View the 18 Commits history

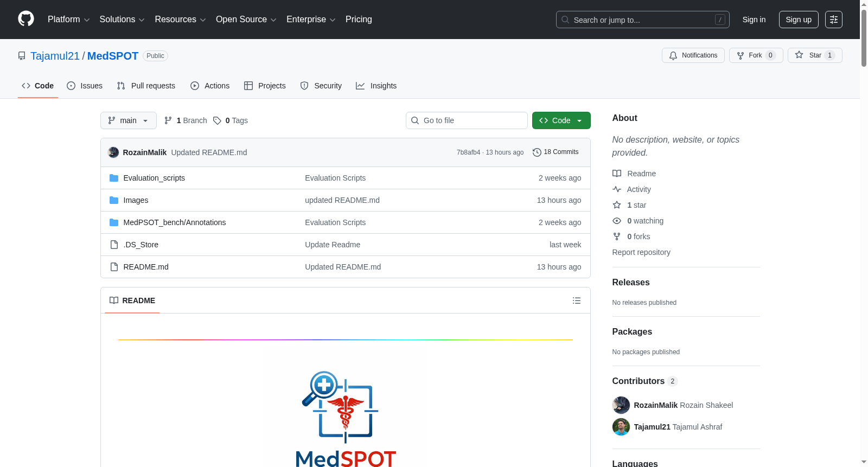tap(556, 152)
